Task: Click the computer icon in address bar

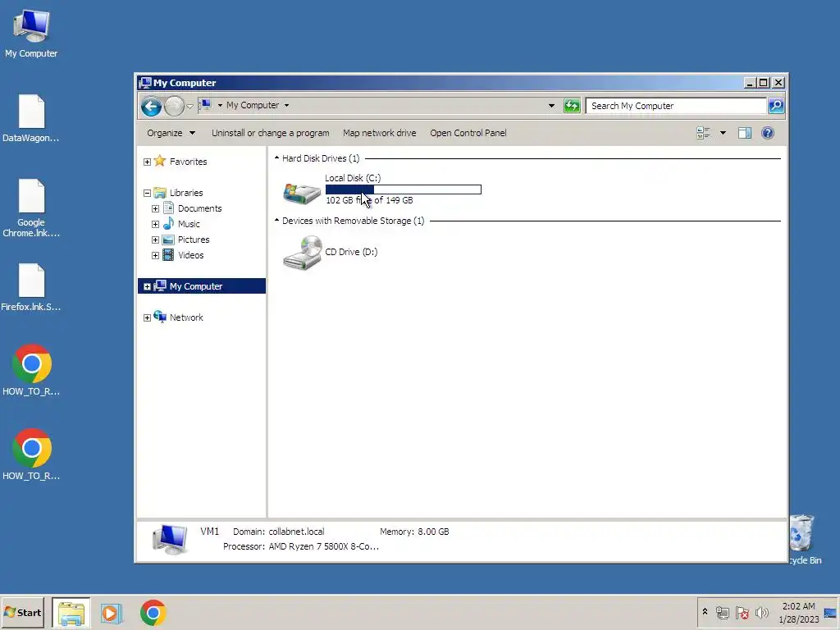Action: (x=206, y=105)
